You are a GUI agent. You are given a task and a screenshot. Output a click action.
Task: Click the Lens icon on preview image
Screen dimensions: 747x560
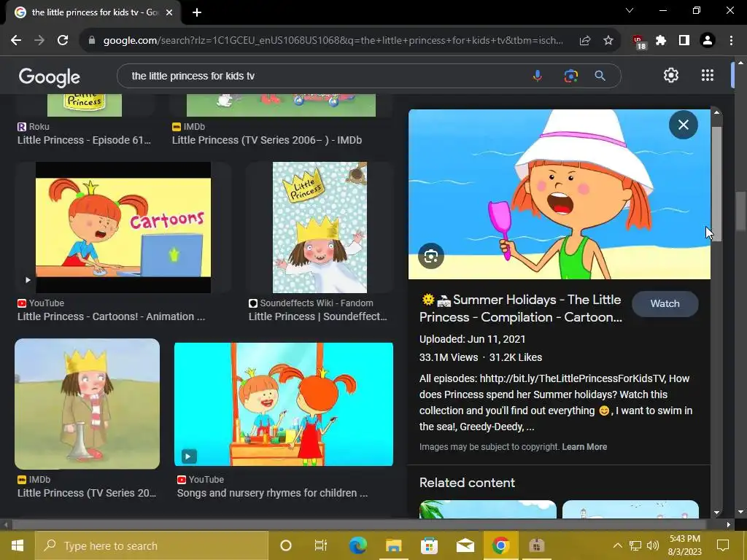tap(430, 256)
